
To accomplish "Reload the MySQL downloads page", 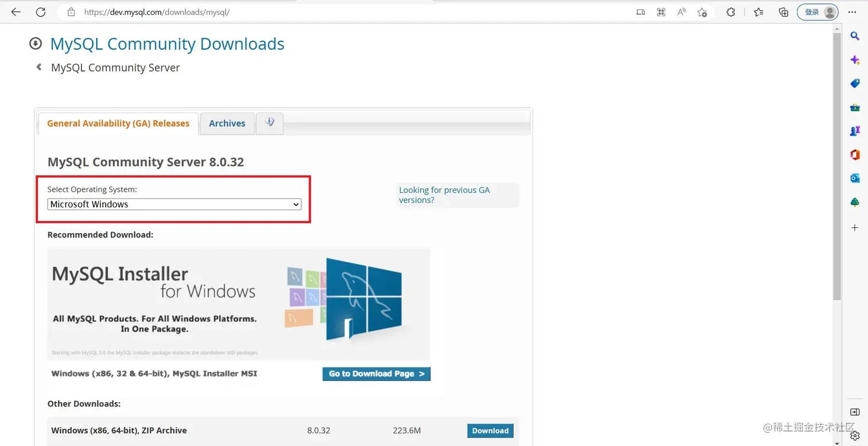I will 40,12.
